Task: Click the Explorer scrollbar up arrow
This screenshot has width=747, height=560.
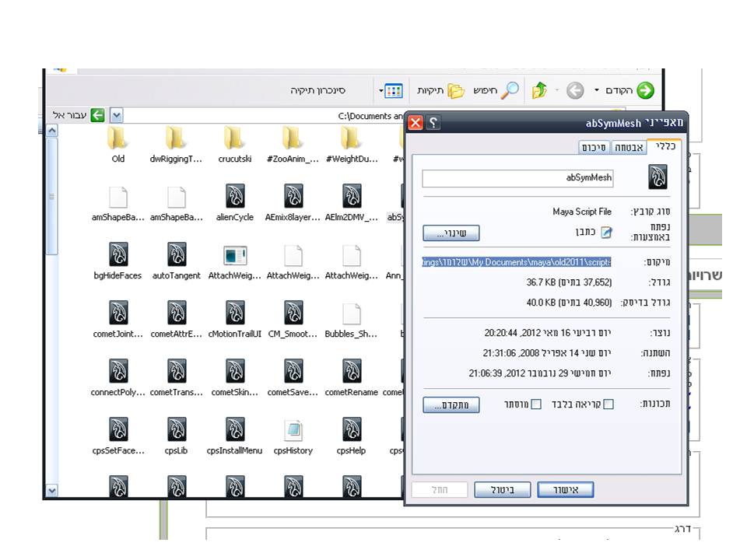Action: (x=52, y=130)
